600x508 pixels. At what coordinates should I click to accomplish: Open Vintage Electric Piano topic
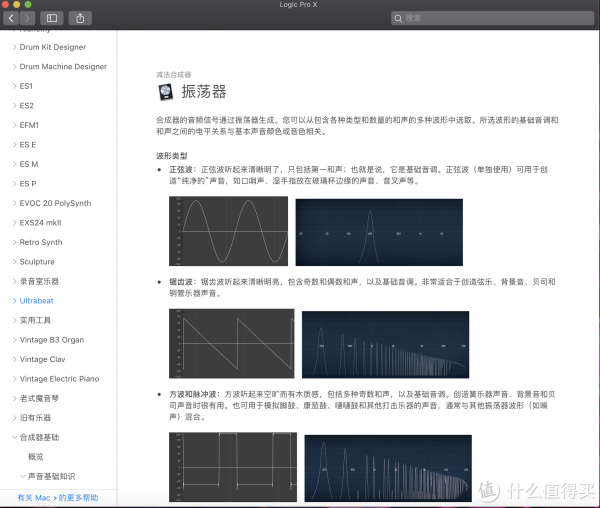[x=59, y=379]
